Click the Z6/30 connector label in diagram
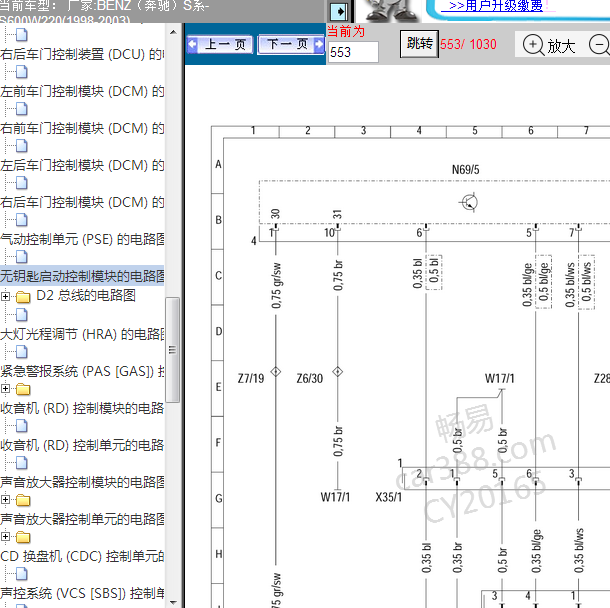 pyautogui.click(x=310, y=378)
